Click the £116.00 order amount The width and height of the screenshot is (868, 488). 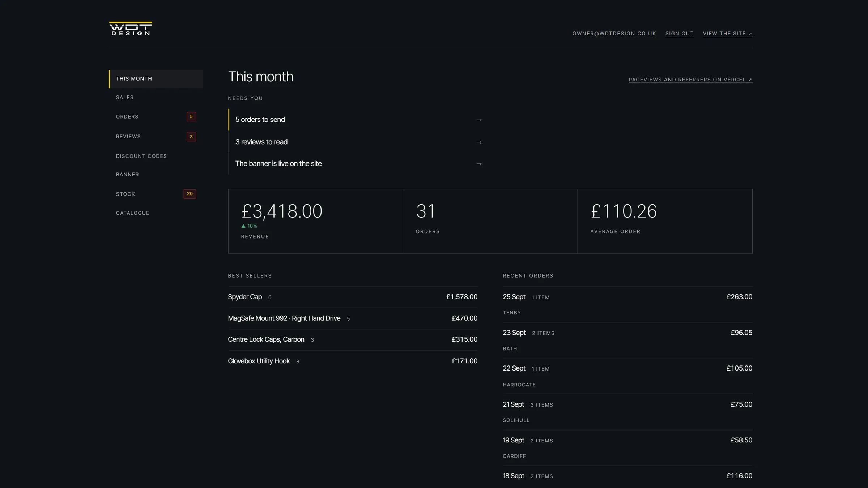[740, 476]
